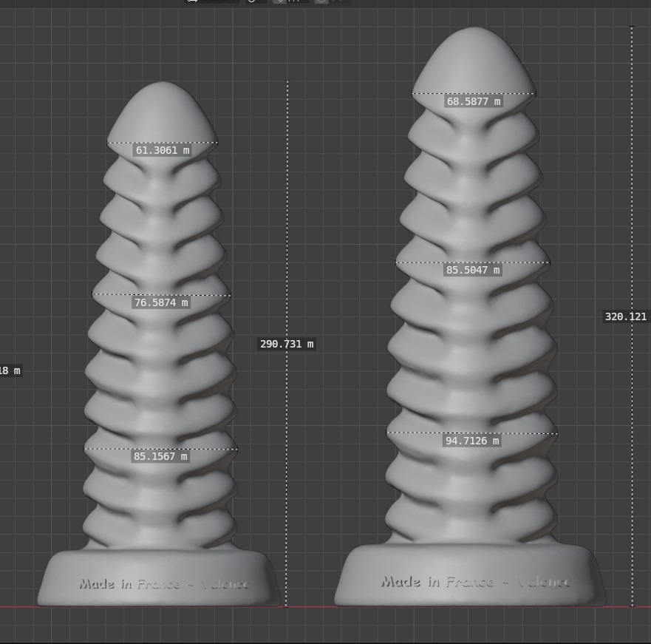
Task: Click the embossed text on left base
Action: tap(164, 584)
